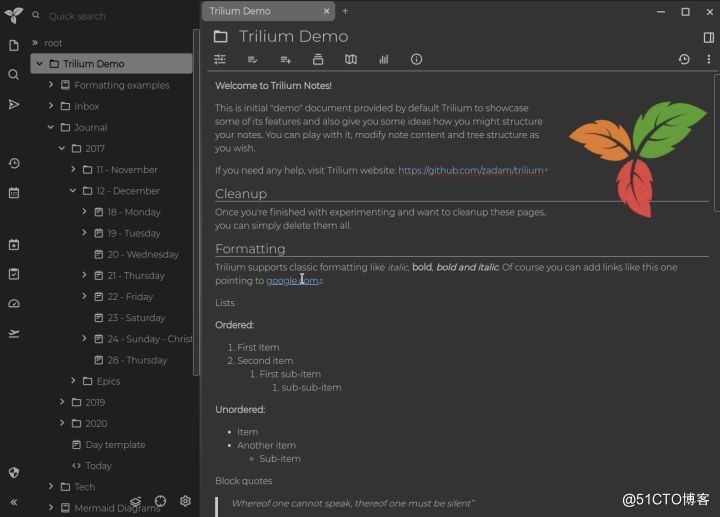Open the note info circle icon
Viewport: 720px width, 517px height.
click(416, 59)
